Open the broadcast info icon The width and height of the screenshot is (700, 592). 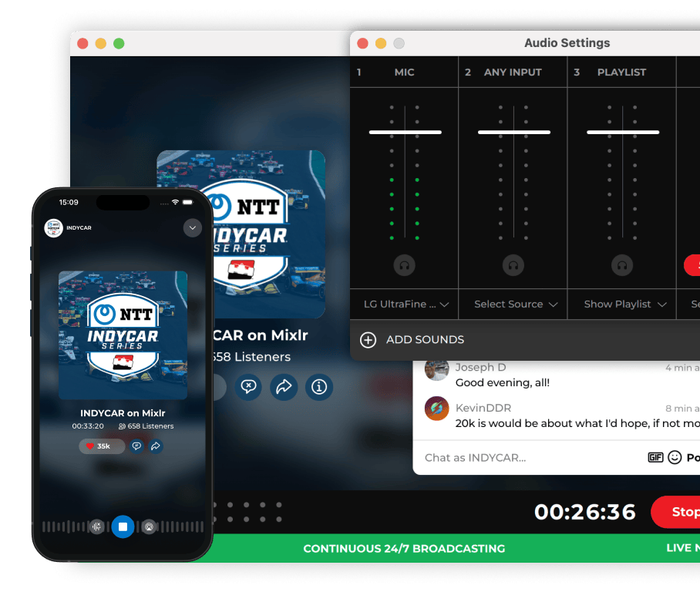pos(319,387)
